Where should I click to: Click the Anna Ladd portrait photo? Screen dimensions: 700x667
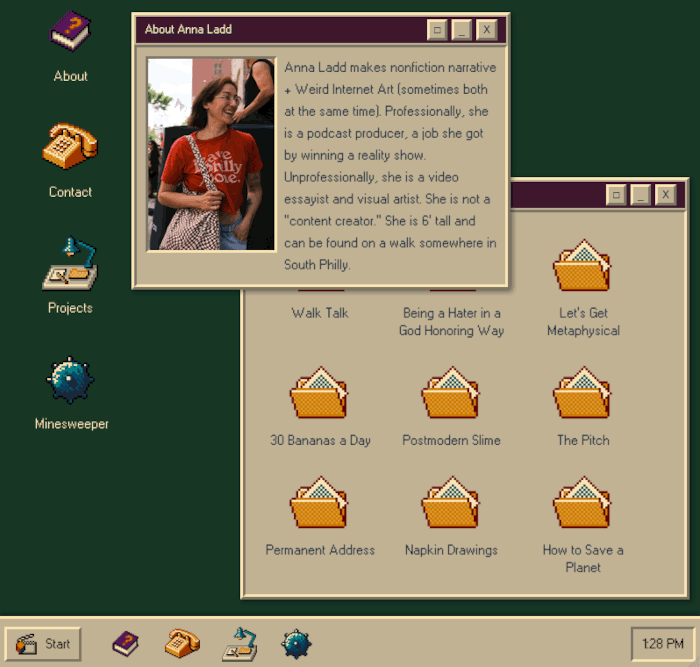[x=211, y=154]
